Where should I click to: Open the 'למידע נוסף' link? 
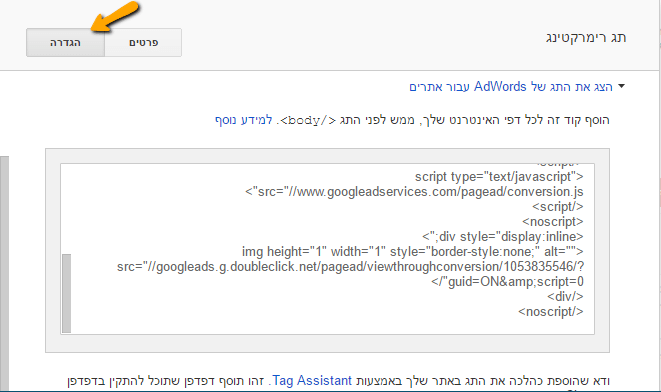click(244, 120)
